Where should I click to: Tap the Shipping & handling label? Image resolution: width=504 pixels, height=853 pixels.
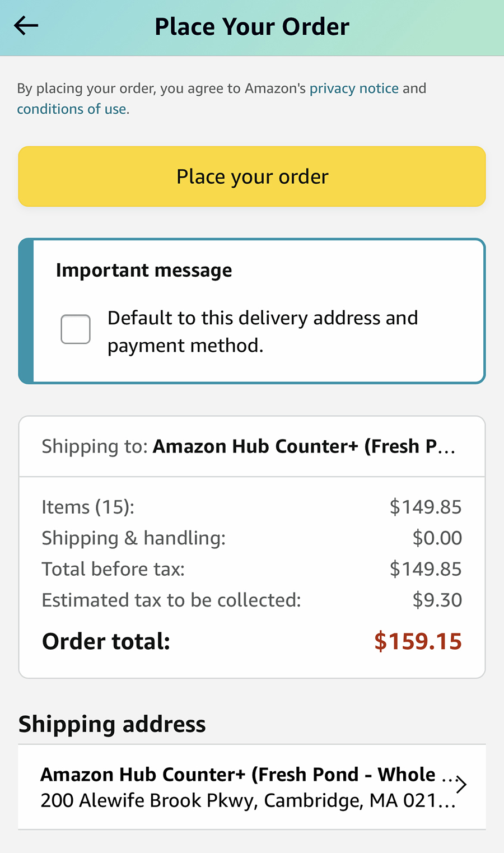(x=133, y=538)
